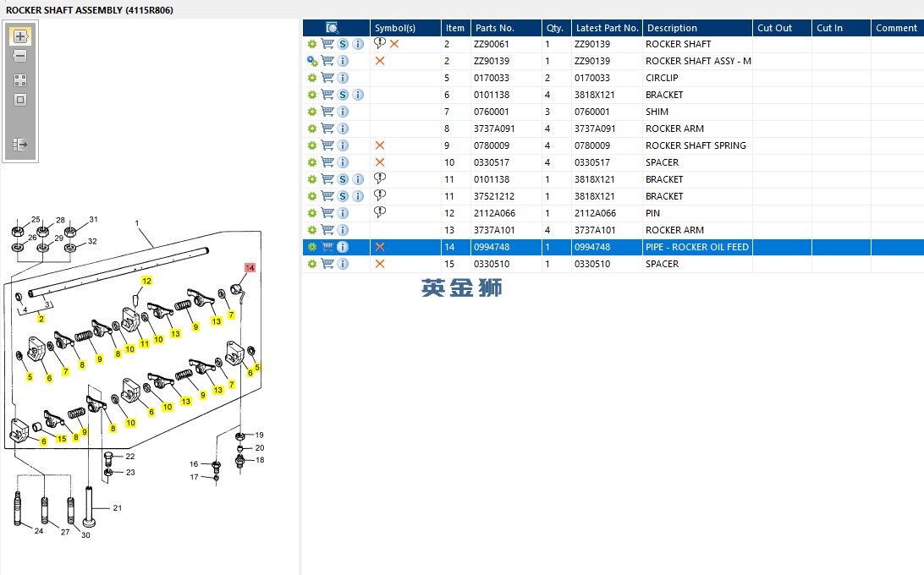Sort by the Symbol(s) column header
Screen dimensions: 924x575
405,28
